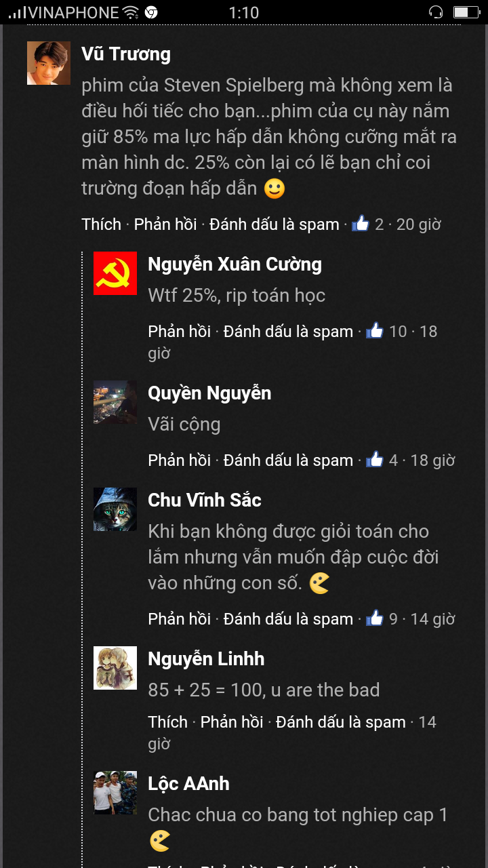Tap the thumbs-up icon on Chu Vĩnh Sắc's reply

click(375, 618)
